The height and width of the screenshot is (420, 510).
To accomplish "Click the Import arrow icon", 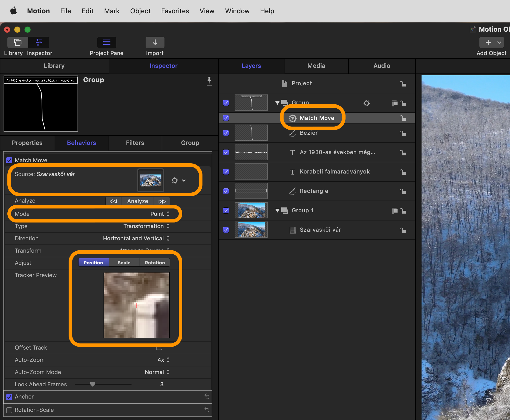I will click(155, 42).
